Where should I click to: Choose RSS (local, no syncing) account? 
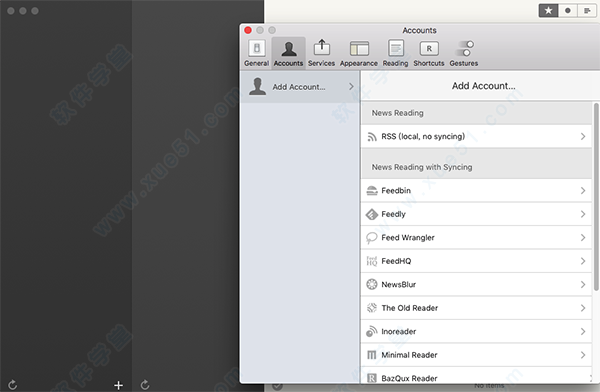click(x=477, y=137)
